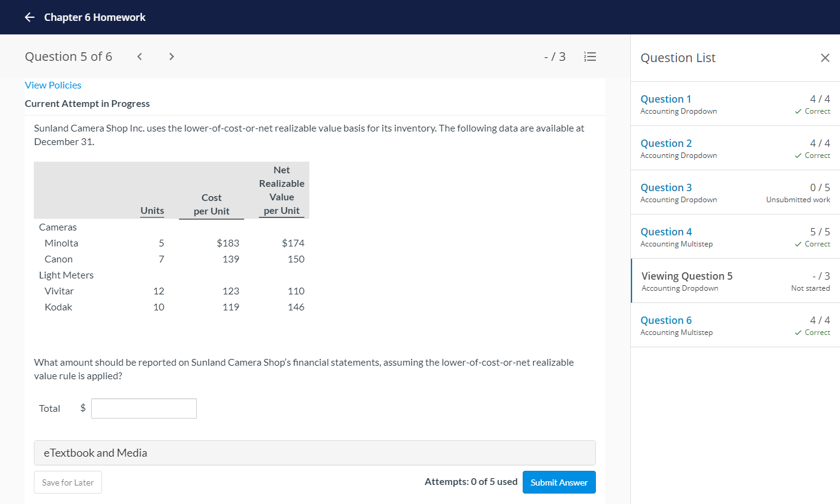Open Question 2 from the list
Screen dimensions: 840x504
[666, 143]
